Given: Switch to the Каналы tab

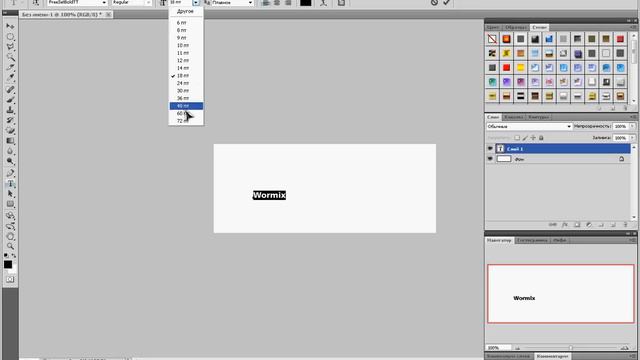Looking at the screenshot, I should 513,117.
